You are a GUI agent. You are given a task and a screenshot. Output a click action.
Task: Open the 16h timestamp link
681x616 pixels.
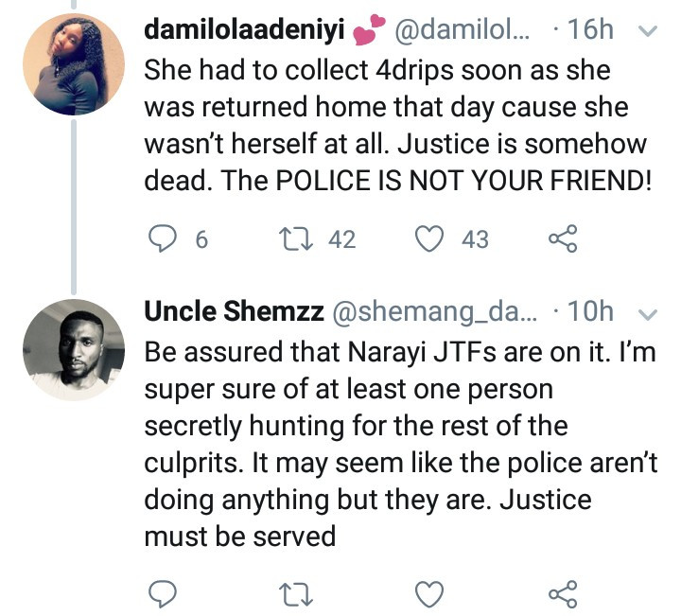591,30
